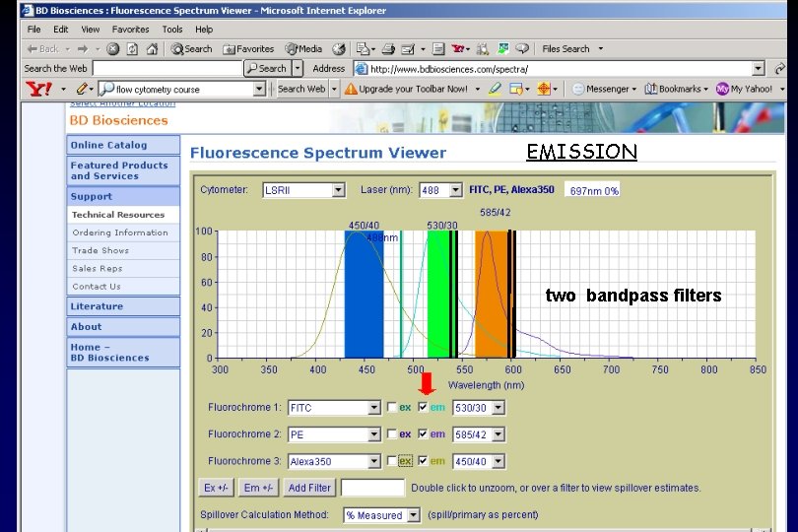The image size is (798, 532).
Task: Click the browser Back arrow
Action: pos(33,49)
